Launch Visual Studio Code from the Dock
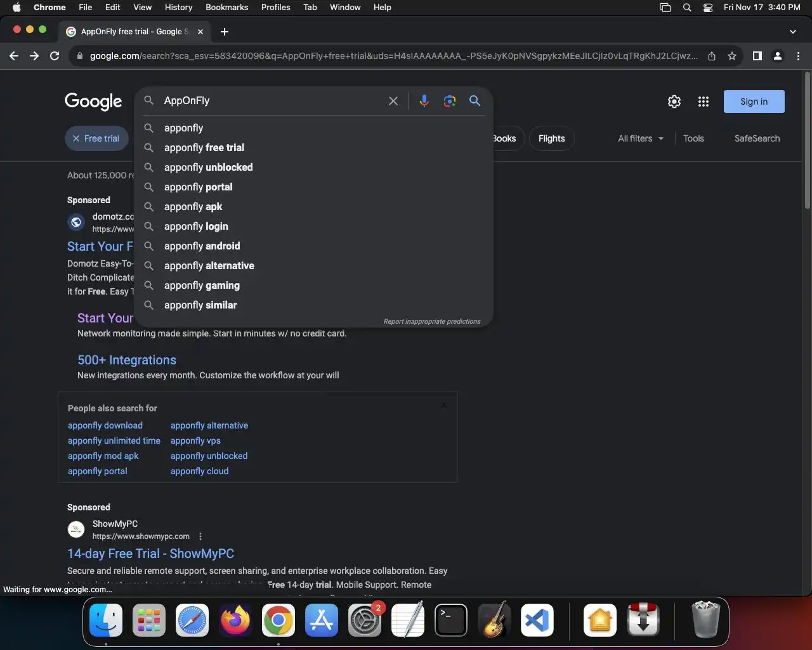 (537, 620)
